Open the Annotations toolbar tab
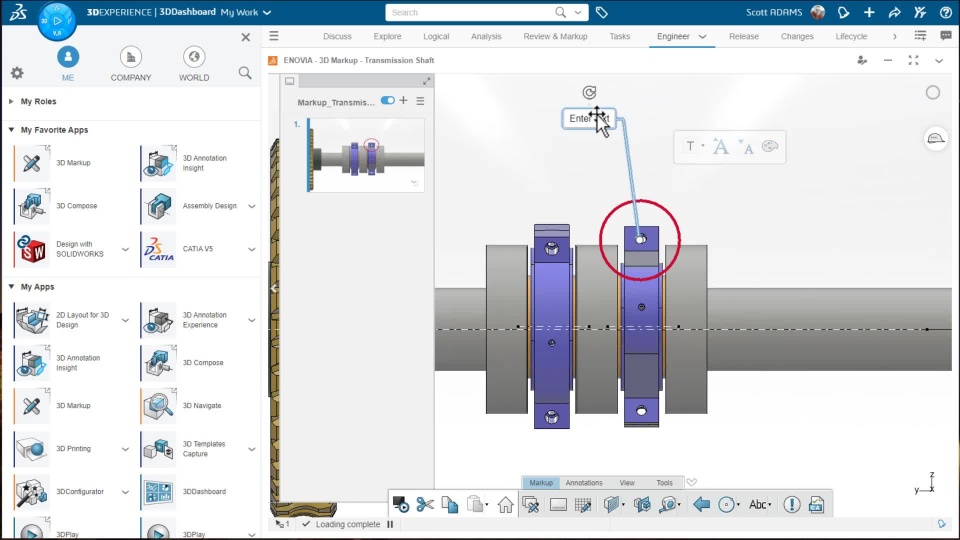 [584, 482]
